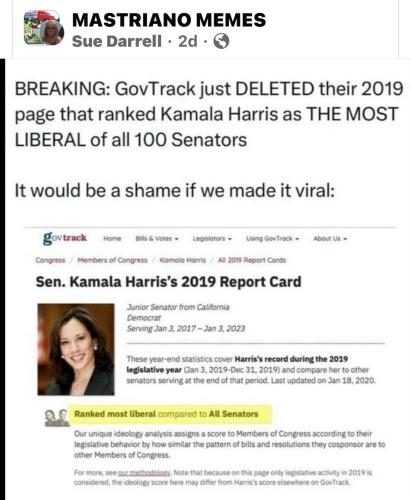411x500 pixels.
Task: Expand the Bills & Votes dropdown
Action: (157, 239)
